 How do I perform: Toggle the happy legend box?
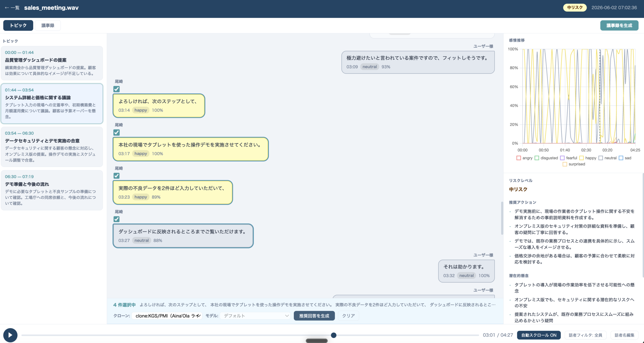click(x=581, y=158)
